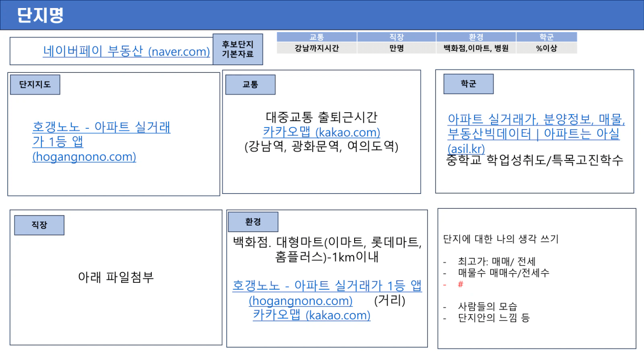The height and width of the screenshot is (362, 644).
Task: Open 호갱노노 link in 환경 box
Action: coord(327,293)
